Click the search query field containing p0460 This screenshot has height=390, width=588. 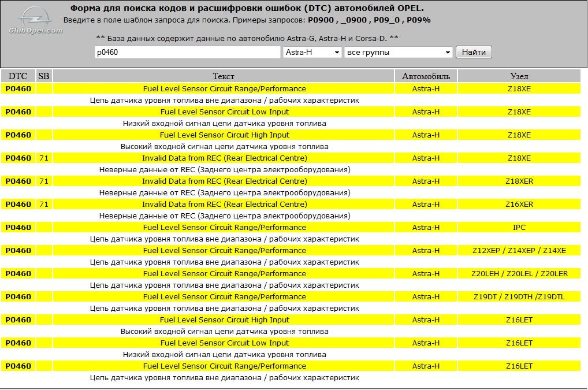tap(188, 52)
